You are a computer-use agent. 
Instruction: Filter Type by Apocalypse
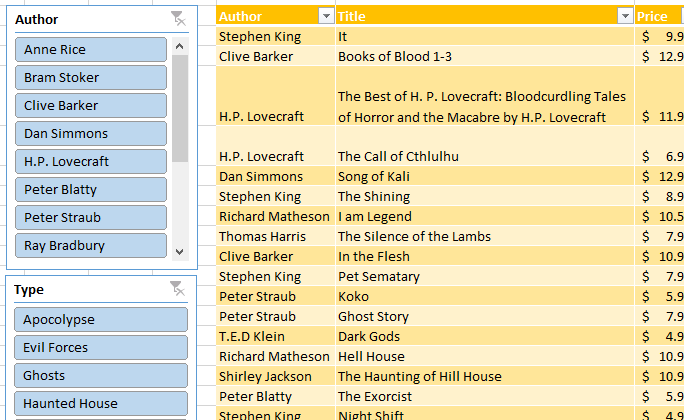tap(101, 320)
